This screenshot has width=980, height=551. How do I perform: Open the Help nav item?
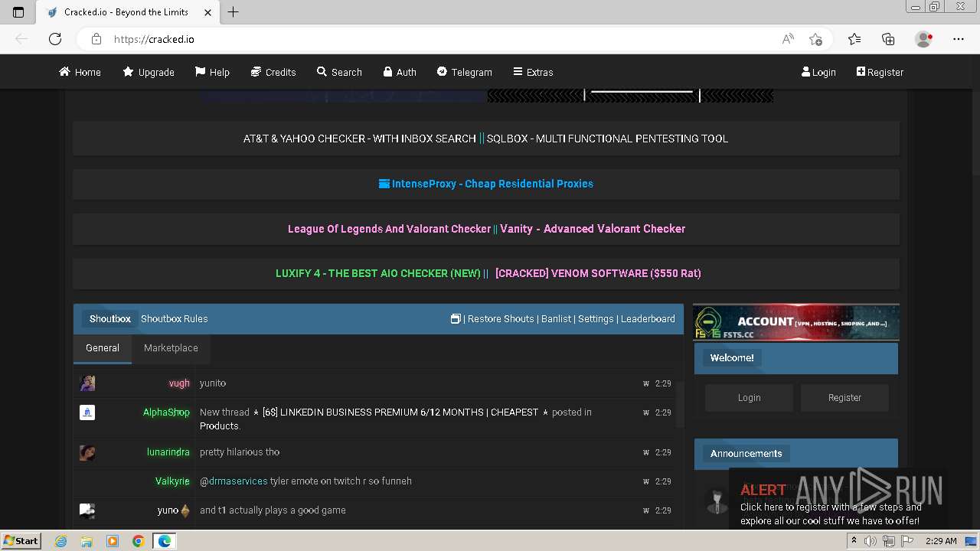[x=212, y=72]
